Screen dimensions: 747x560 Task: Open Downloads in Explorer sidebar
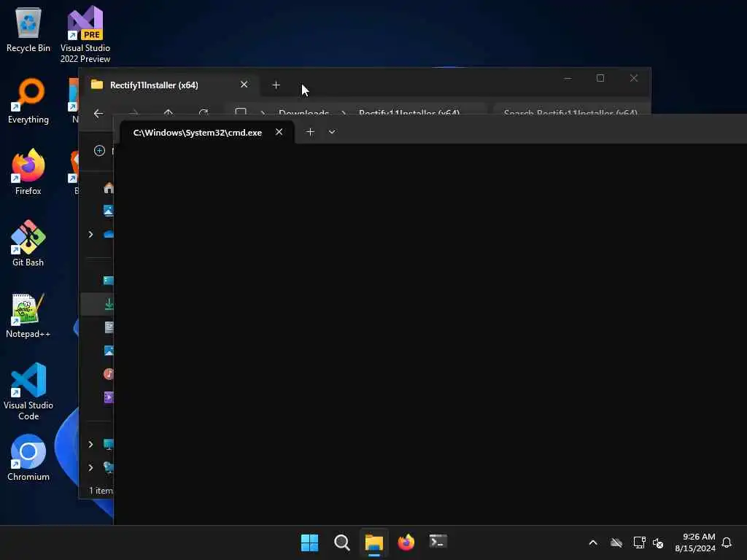109,304
